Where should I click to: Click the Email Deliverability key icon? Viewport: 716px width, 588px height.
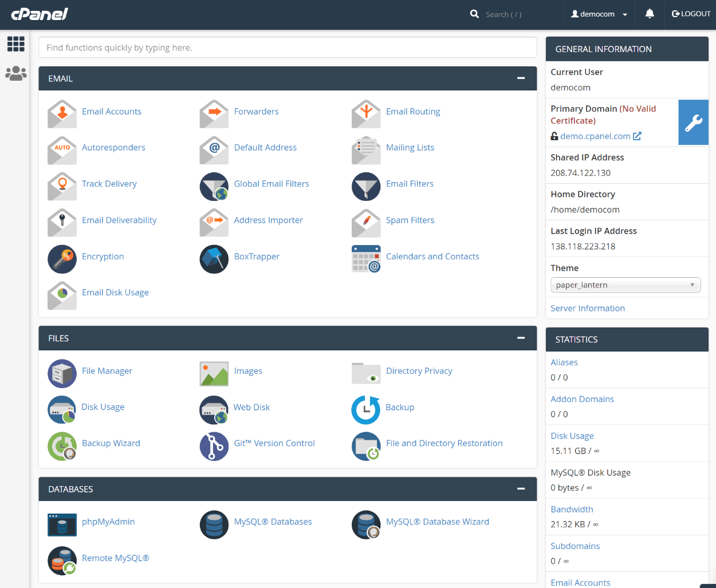coord(62,222)
